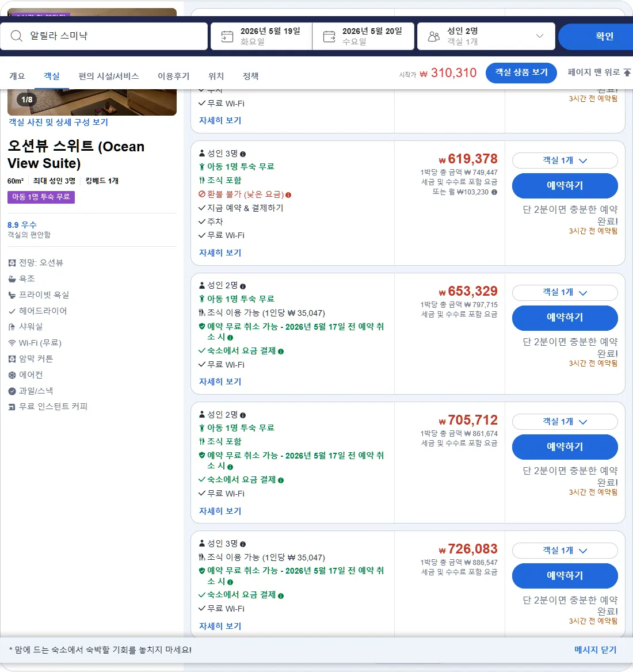Click the 전망: 오션뷰 amenity icon

click(12, 263)
